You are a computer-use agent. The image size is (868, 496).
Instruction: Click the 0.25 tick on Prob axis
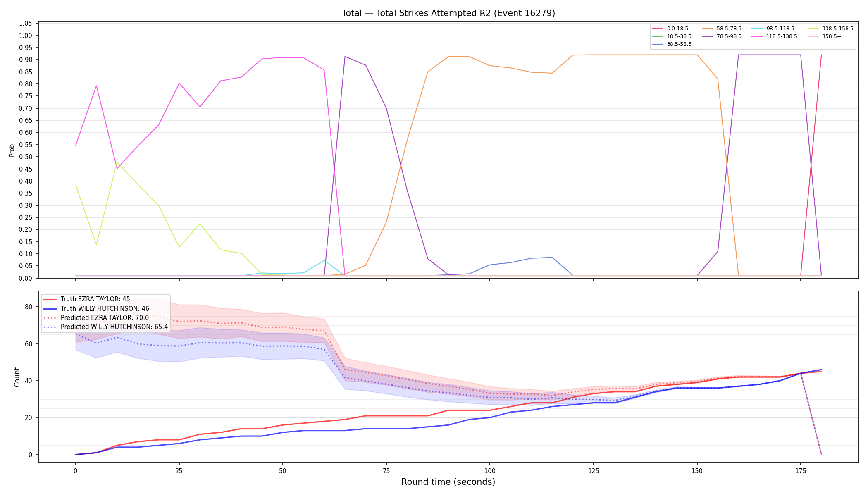[x=26, y=217]
